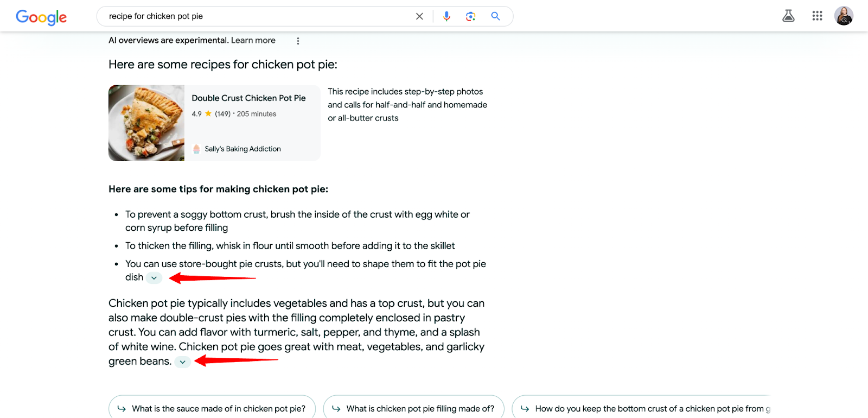The height and width of the screenshot is (418, 868).
Task: Click 'AI overviews are experimental' notice
Action: click(169, 40)
